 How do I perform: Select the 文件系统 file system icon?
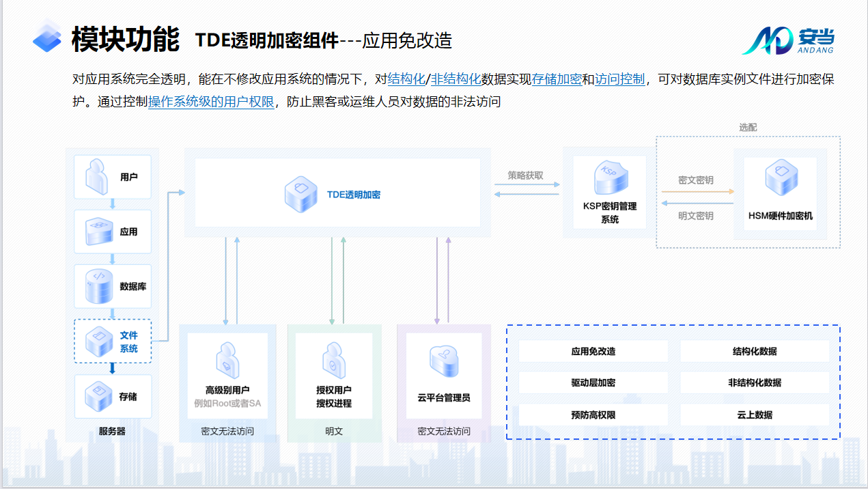(x=98, y=341)
